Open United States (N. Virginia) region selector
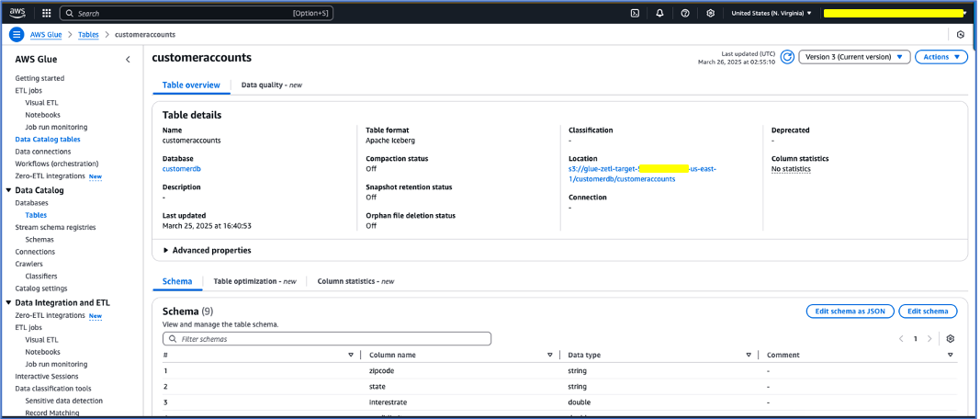The width and height of the screenshot is (980, 419). click(x=772, y=13)
